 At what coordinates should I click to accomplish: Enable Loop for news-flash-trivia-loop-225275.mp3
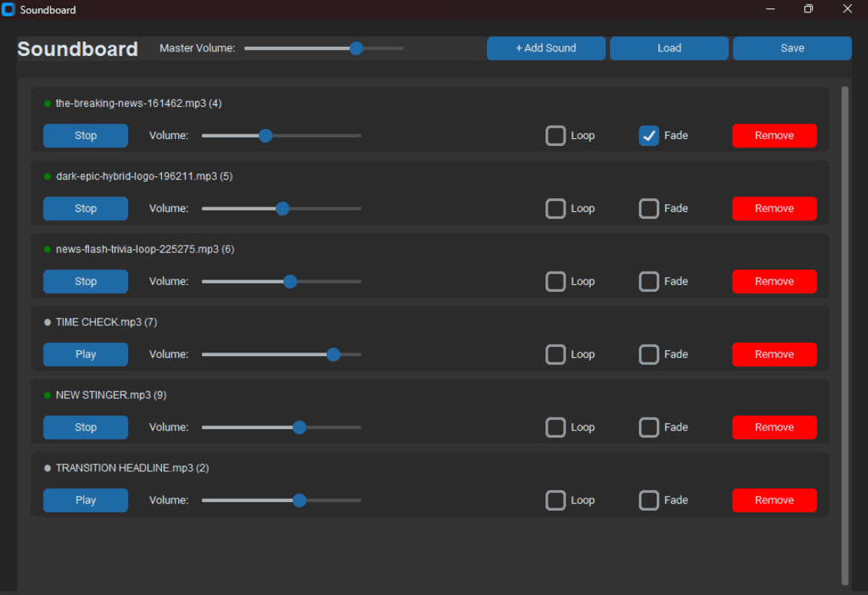tap(555, 282)
